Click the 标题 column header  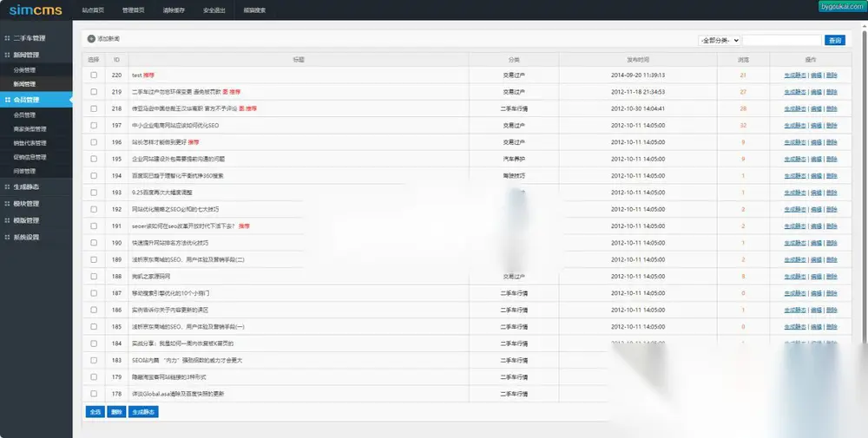click(x=299, y=60)
